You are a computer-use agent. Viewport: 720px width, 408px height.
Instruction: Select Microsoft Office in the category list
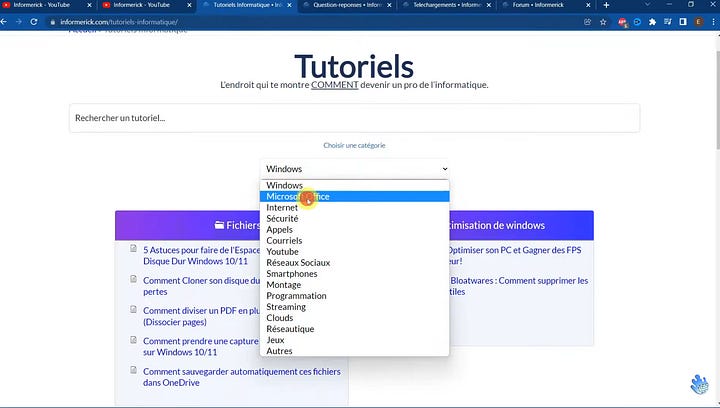tap(354, 196)
